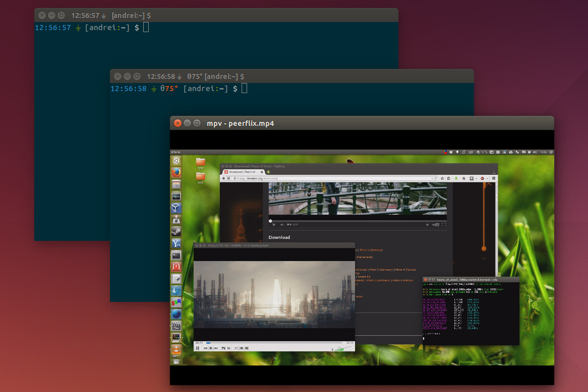
Task: Open the sound indicator in the system tray
Action: pyautogui.click(x=534, y=152)
